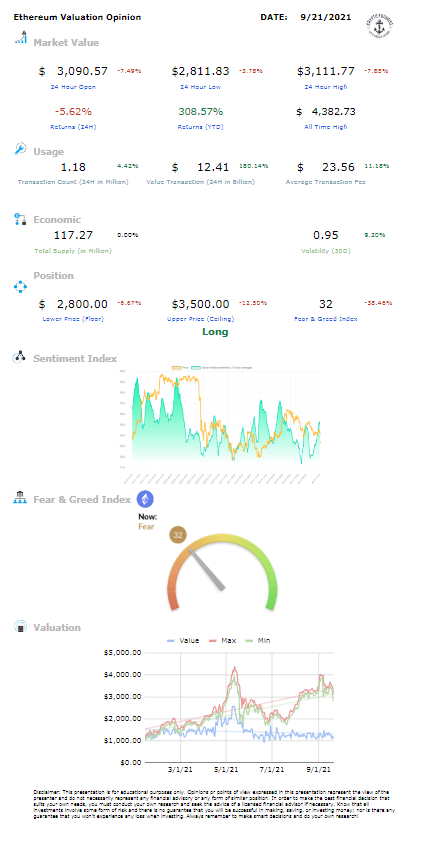The width and height of the screenshot is (421, 841).
Task: Click the All Time High label
Action: [327, 127]
